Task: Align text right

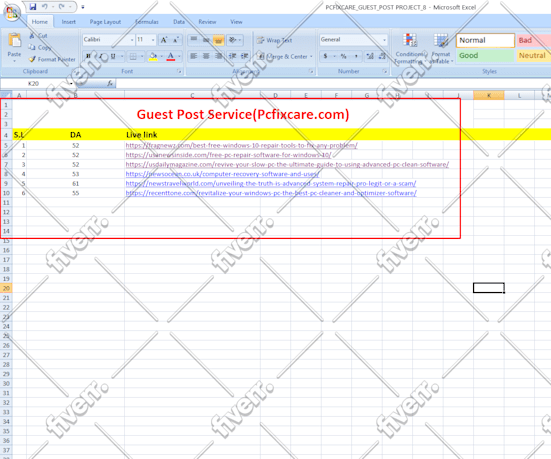Action: (x=218, y=56)
